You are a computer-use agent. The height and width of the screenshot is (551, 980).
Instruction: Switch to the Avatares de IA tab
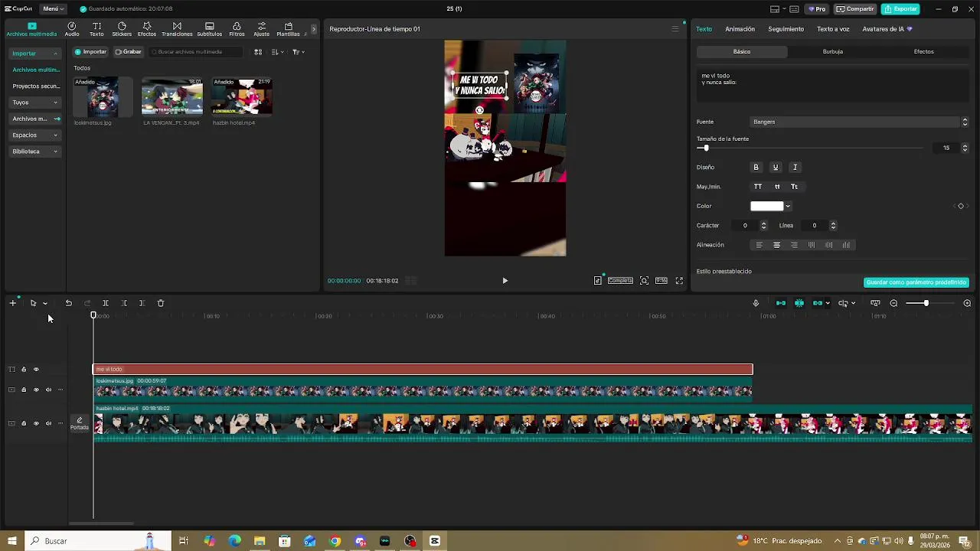pos(887,29)
